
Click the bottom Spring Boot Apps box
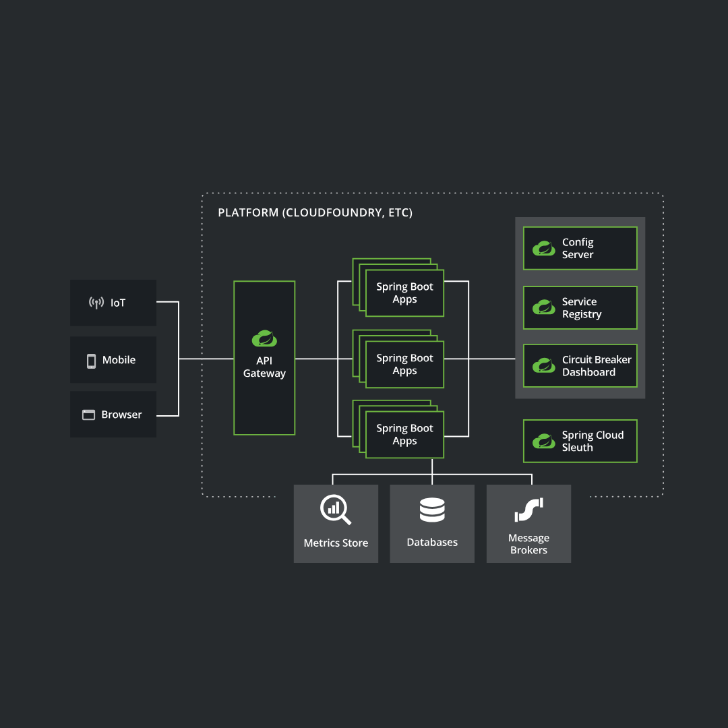[x=405, y=435]
